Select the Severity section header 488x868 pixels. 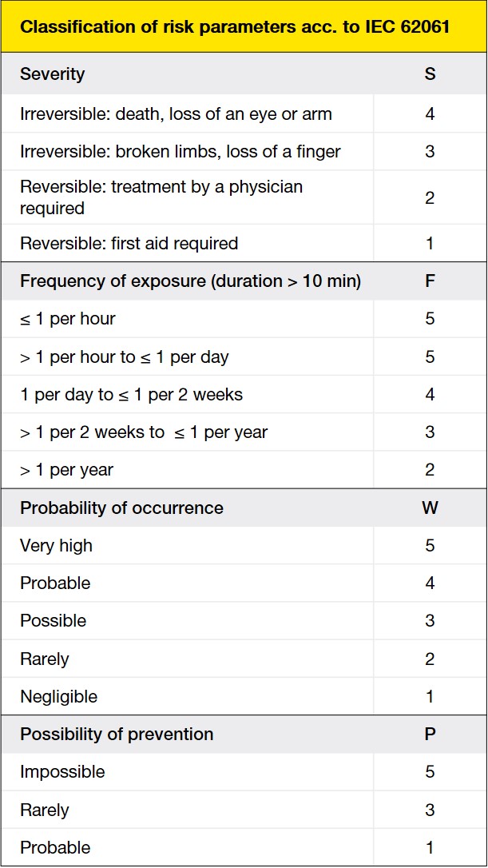(53, 74)
